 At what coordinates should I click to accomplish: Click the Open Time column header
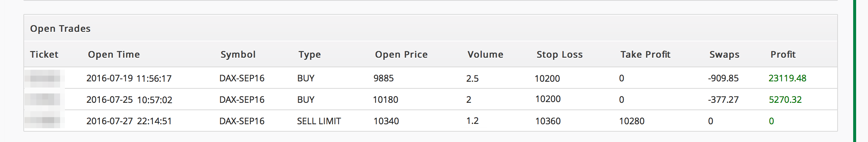coord(114,54)
